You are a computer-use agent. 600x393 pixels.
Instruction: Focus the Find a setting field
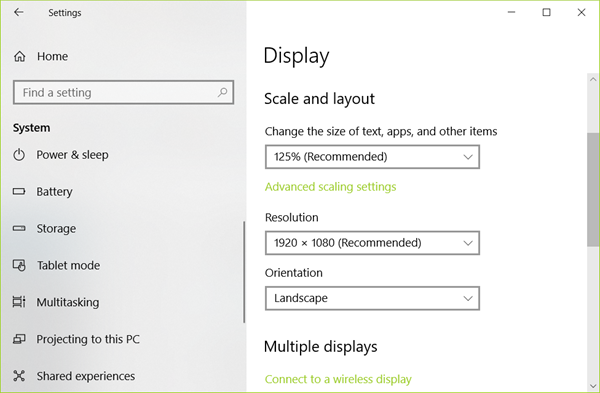pyautogui.click(x=123, y=92)
